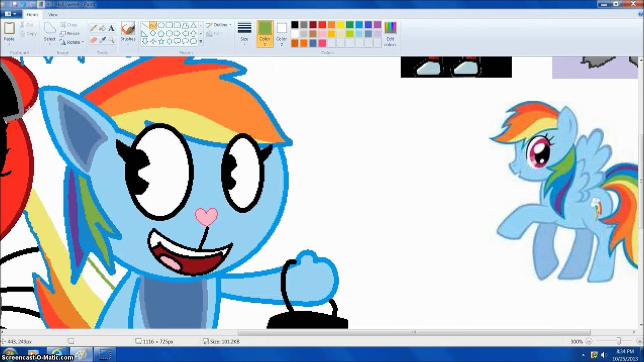Pick the lime green color swatch

(x=349, y=34)
